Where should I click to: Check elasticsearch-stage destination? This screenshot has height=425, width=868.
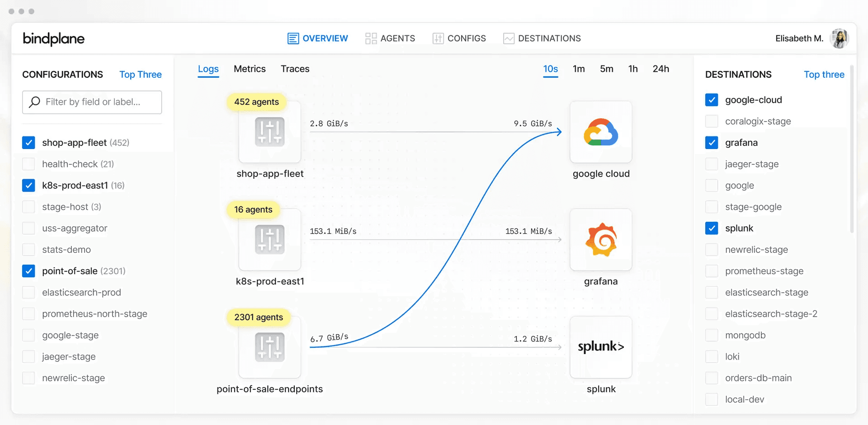[712, 292]
